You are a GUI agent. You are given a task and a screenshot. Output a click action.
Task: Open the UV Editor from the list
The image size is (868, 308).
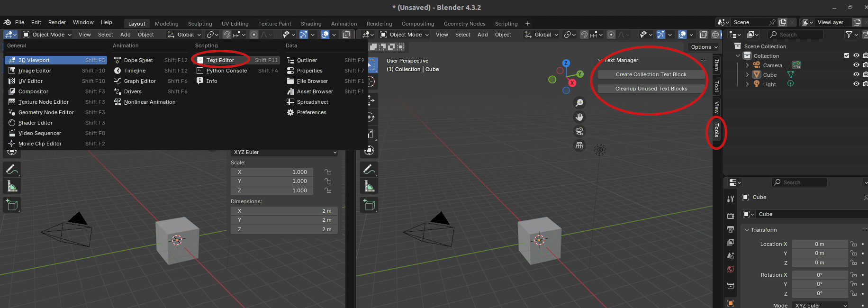click(x=56, y=81)
